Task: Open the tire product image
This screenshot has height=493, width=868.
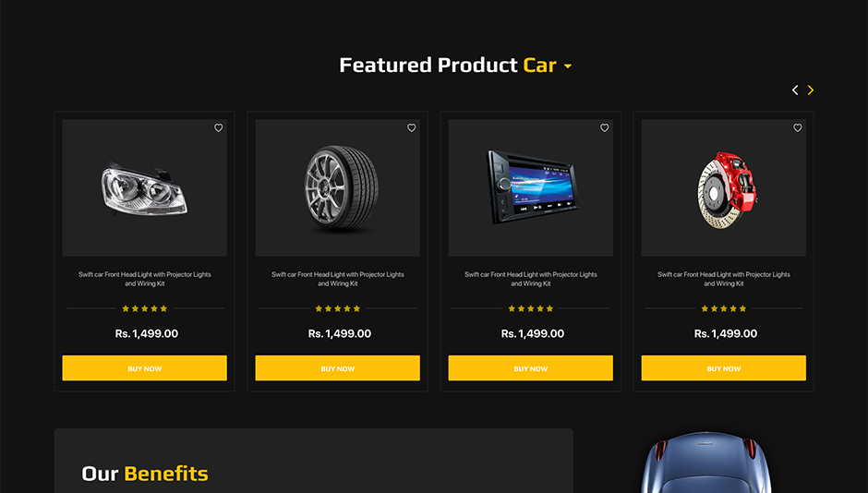Action: [338, 188]
